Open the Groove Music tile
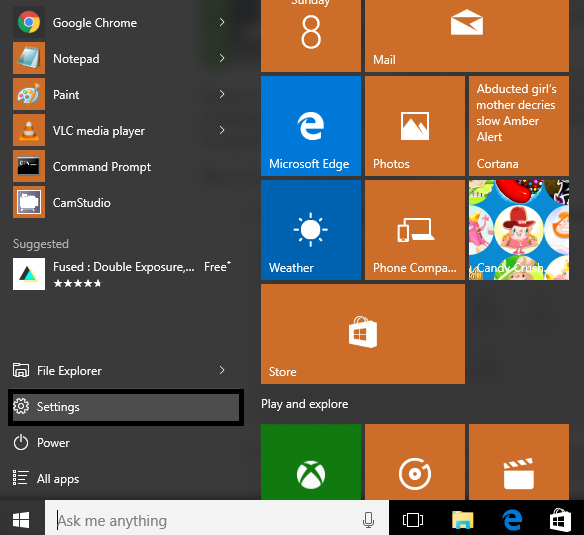 pyautogui.click(x=415, y=462)
